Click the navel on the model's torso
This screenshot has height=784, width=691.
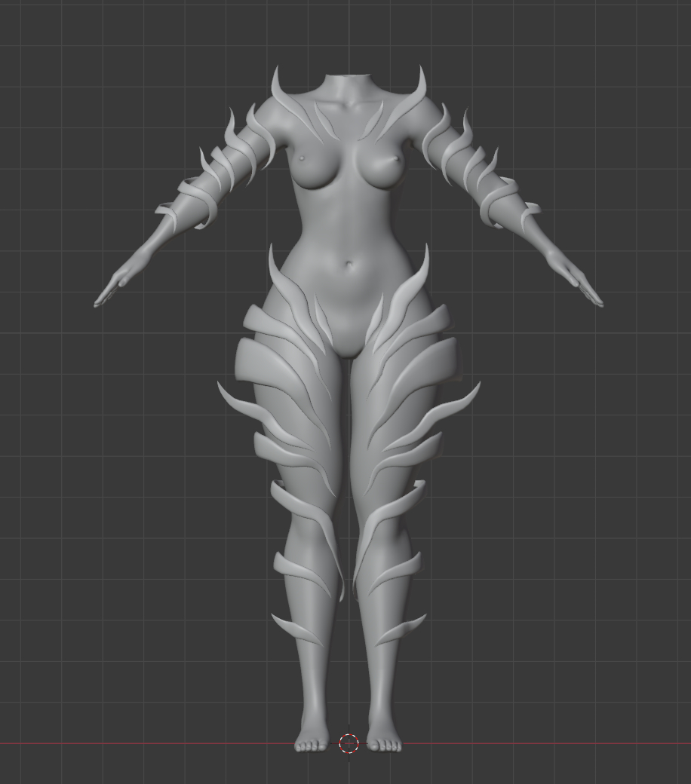(349, 265)
